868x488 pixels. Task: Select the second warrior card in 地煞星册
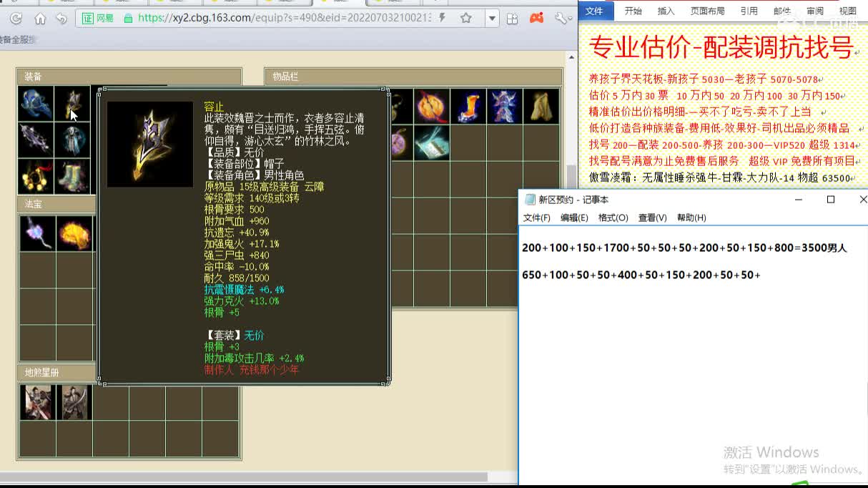tap(74, 402)
